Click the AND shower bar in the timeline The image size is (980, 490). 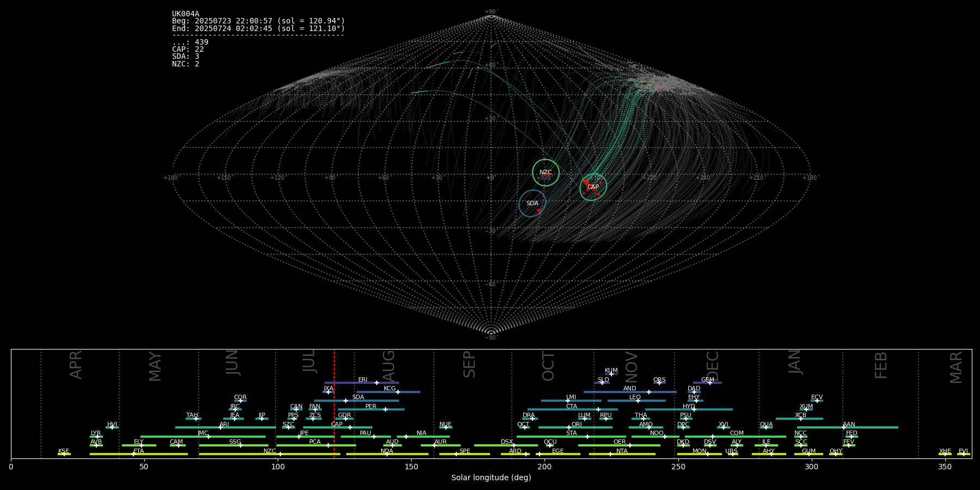point(630,391)
